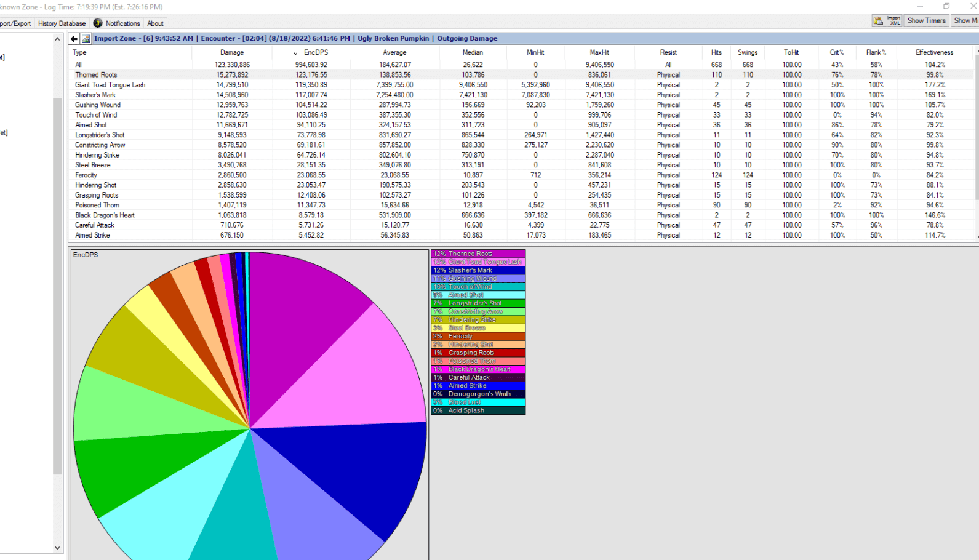Viewport: 979px width, 560px height.
Task: Select the 'Touch of Wind' table row
Action: pos(522,115)
